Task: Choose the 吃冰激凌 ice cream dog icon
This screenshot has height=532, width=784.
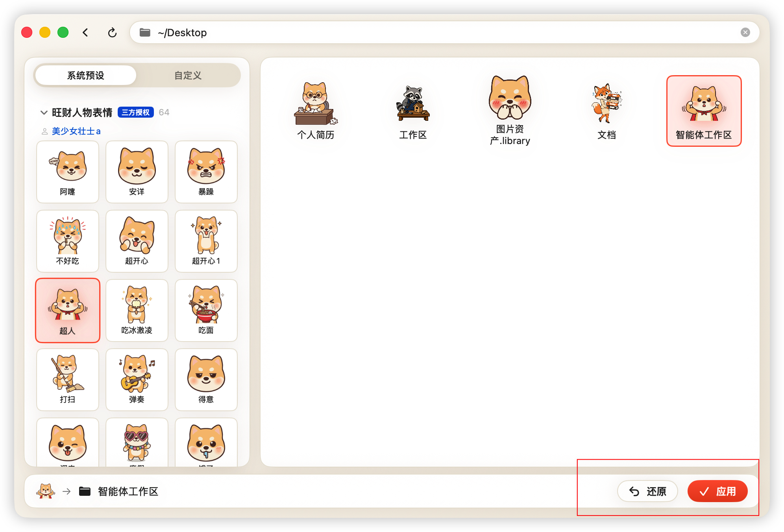Action: (137, 310)
